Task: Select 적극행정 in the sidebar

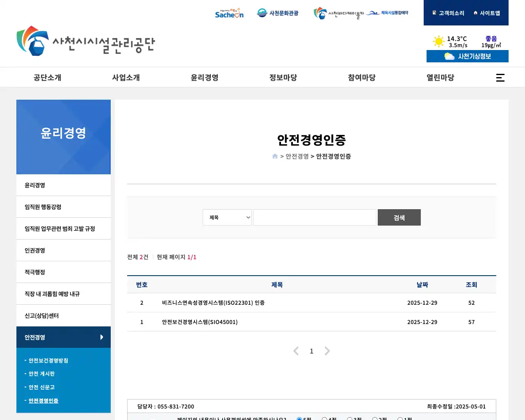Action: click(x=64, y=272)
